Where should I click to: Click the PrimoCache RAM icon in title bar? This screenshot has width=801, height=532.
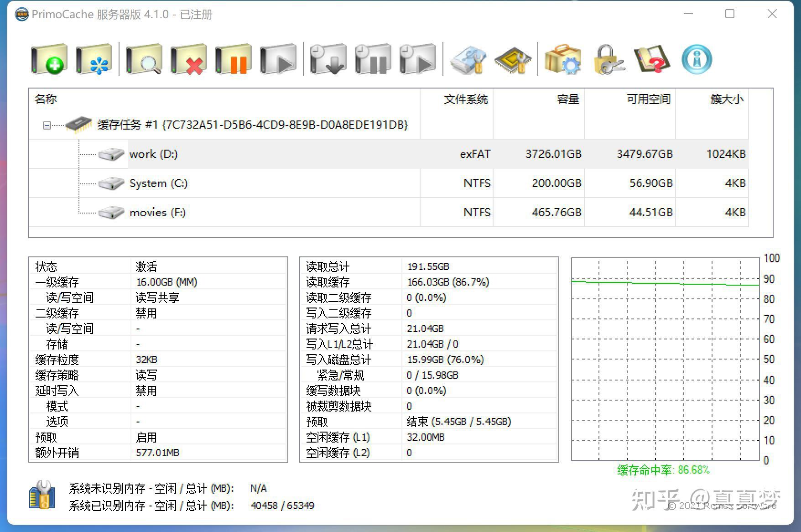point(21,15)
